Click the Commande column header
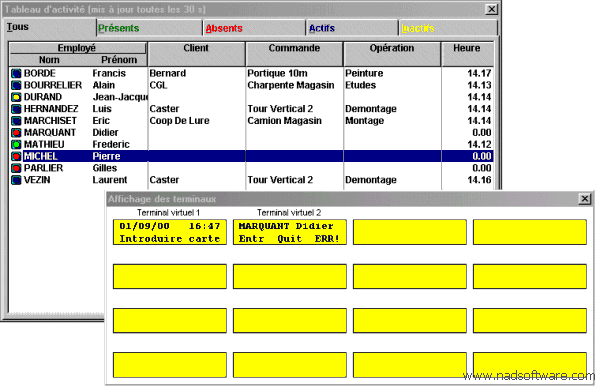600x387 pixels. [x=294, y=54]
